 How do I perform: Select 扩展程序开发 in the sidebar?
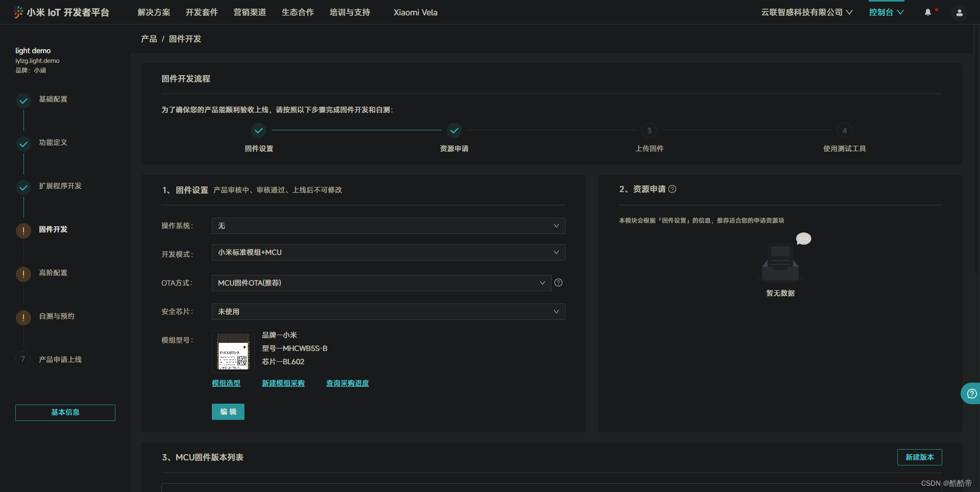60,186
